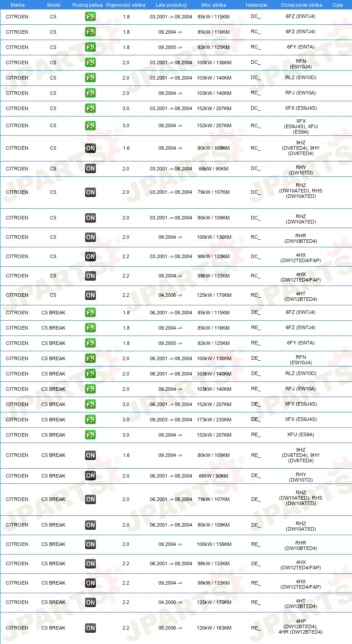Click the "Pojemność silnika" column header
The width and height of the screenshot is (352, 644).
126,5
